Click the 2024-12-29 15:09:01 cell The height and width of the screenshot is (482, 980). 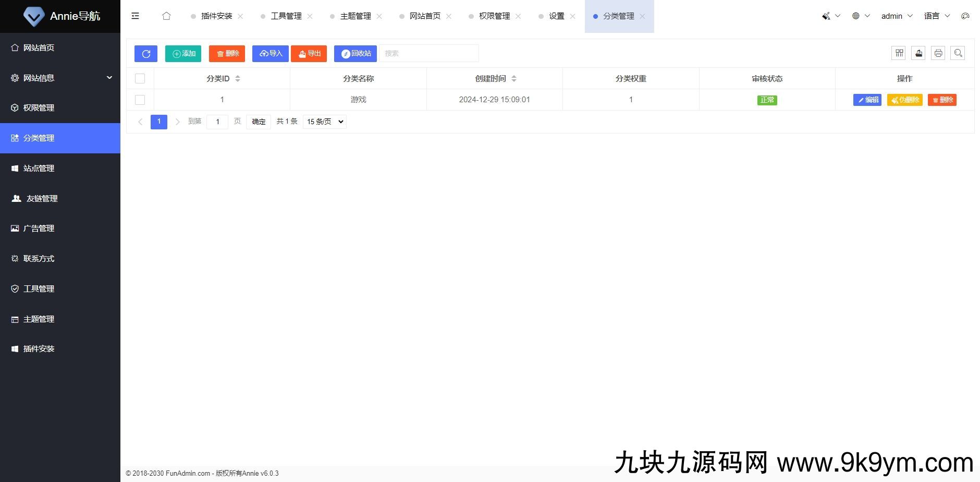coord(495,100)
